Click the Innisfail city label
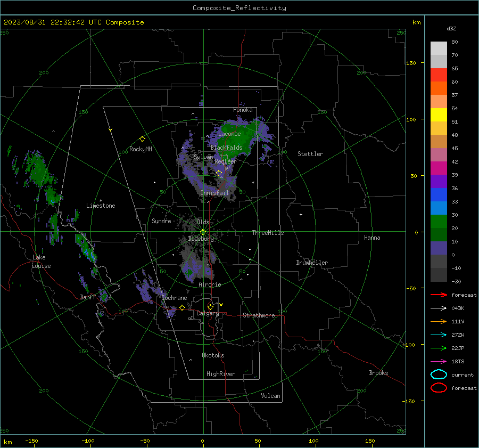 pyautogui.click(x=215, y=193)
